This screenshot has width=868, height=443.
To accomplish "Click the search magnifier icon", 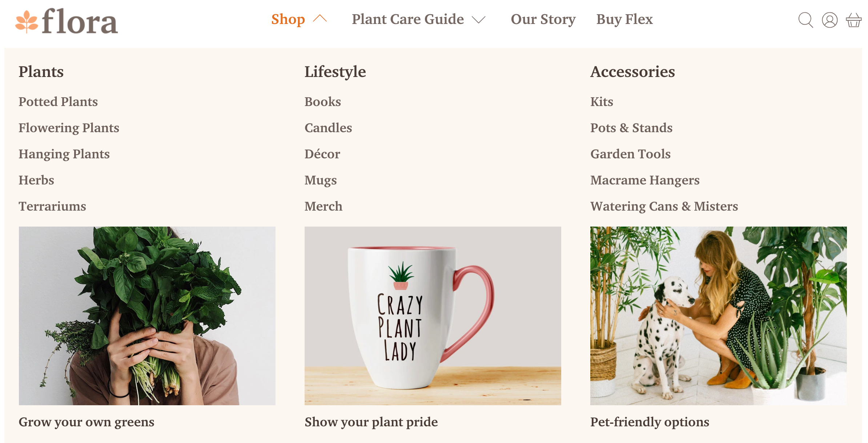I will (x=805, y=20).
